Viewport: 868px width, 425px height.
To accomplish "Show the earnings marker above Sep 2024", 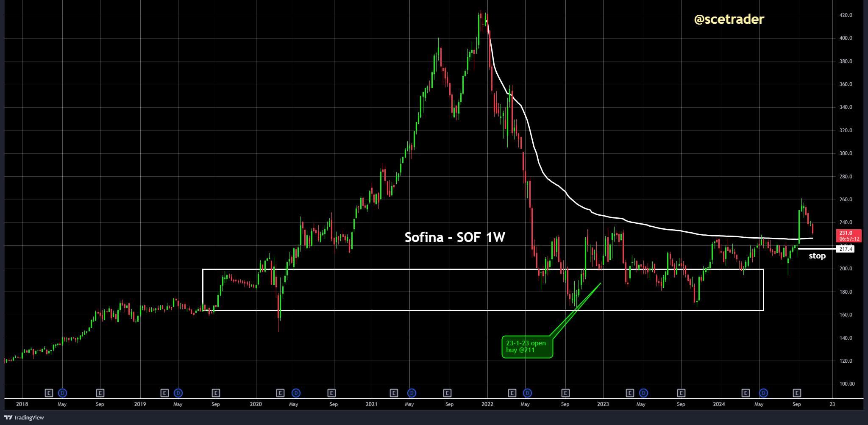I will click(797, 393).
